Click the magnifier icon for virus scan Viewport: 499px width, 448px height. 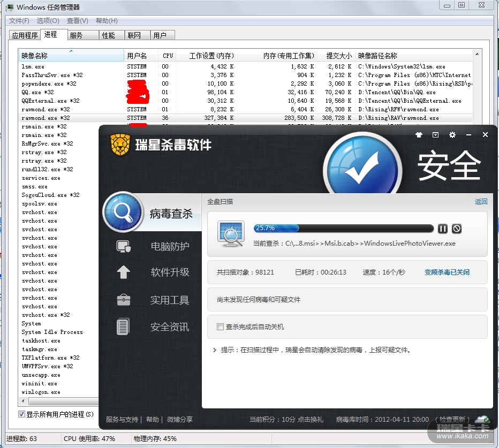123,211
